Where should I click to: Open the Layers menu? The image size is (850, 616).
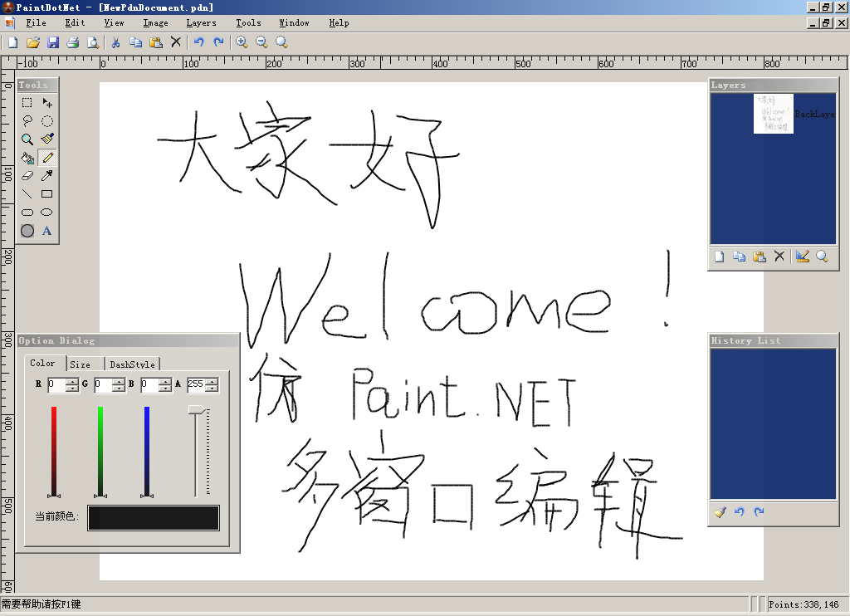(201, 22)
